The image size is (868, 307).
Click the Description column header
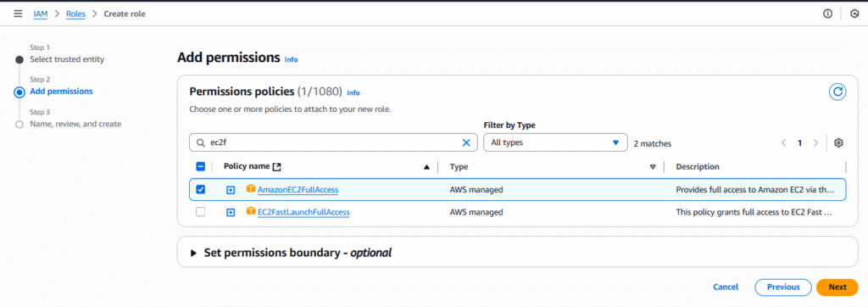[x=698, y=166]
